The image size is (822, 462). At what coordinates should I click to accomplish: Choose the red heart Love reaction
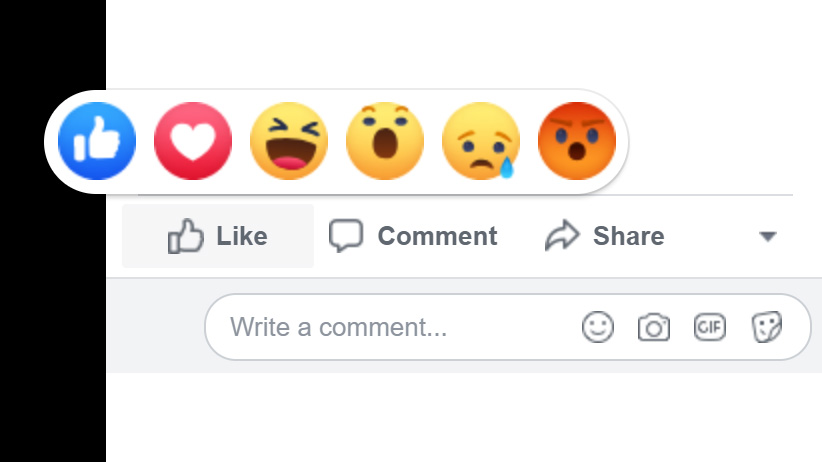193,141
